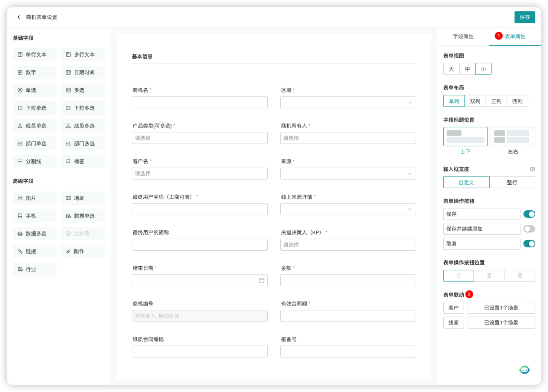The height and width of the screenshot is (392, 548).
Task: Open 已设置1个场景 for 客户 linkage
Action: coord(501,308)
